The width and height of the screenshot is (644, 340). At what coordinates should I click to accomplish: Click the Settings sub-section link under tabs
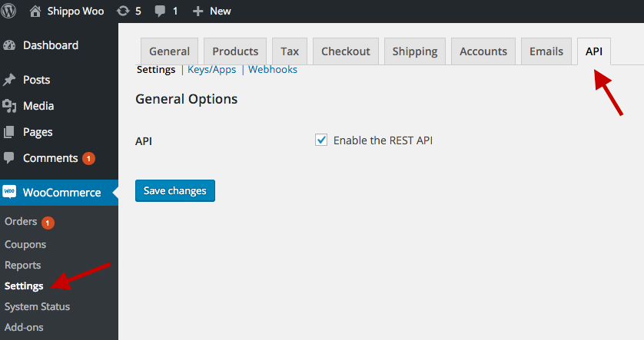(156, 70)
